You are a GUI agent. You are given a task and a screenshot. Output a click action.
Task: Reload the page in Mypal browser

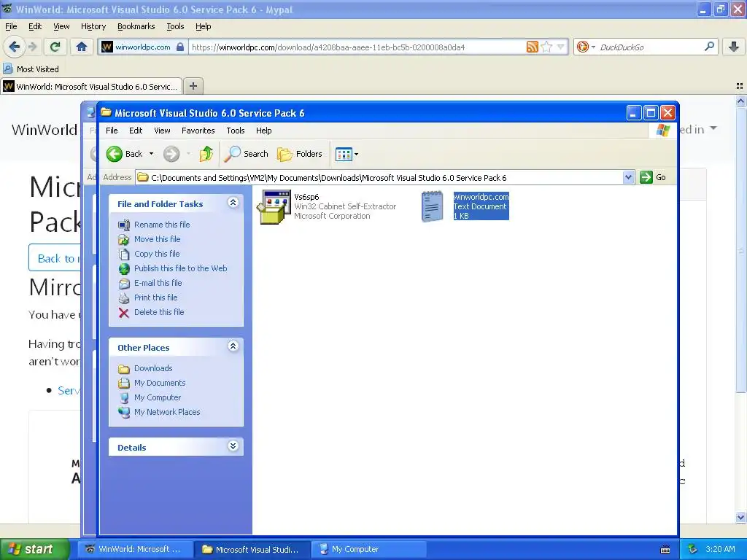click(55, 47)
